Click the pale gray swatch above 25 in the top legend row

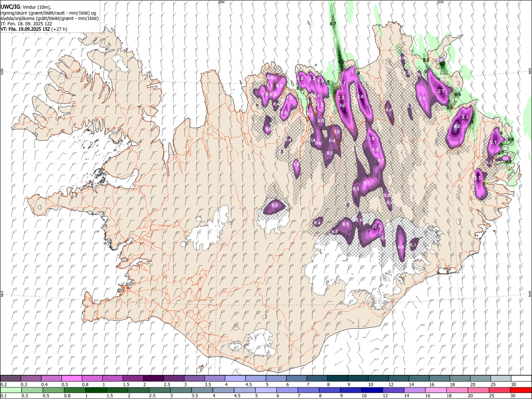[500, 379]
